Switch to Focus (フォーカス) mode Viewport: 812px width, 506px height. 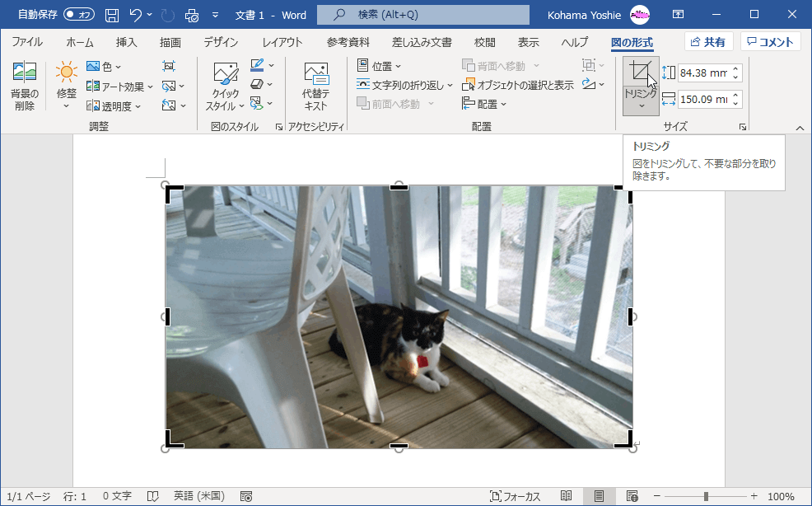pos(515,497)
